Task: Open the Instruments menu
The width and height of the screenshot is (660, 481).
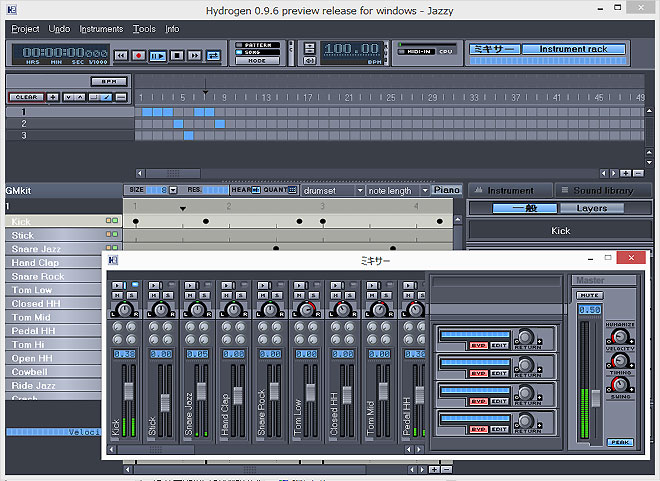Action: [101, 29]
